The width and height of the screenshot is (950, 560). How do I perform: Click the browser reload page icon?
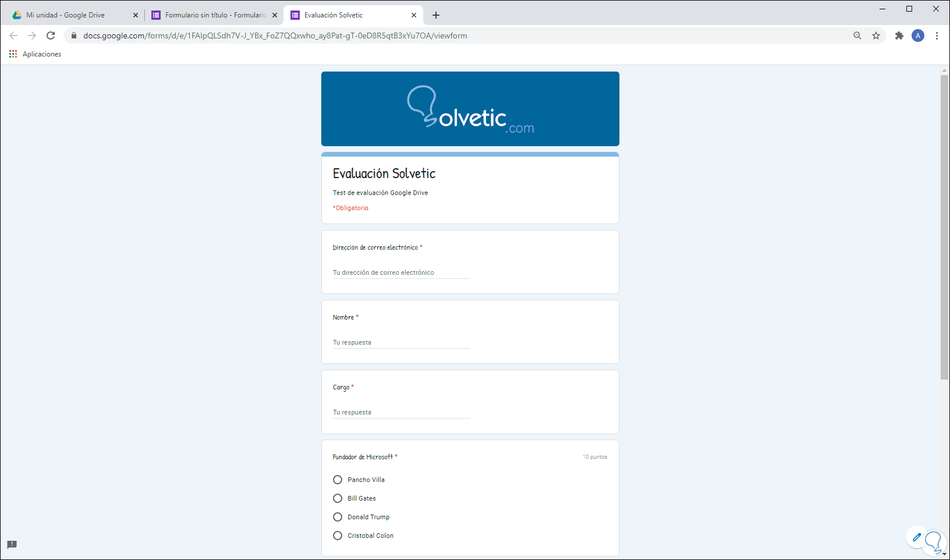pyautogui.click(x=51, y=36)
